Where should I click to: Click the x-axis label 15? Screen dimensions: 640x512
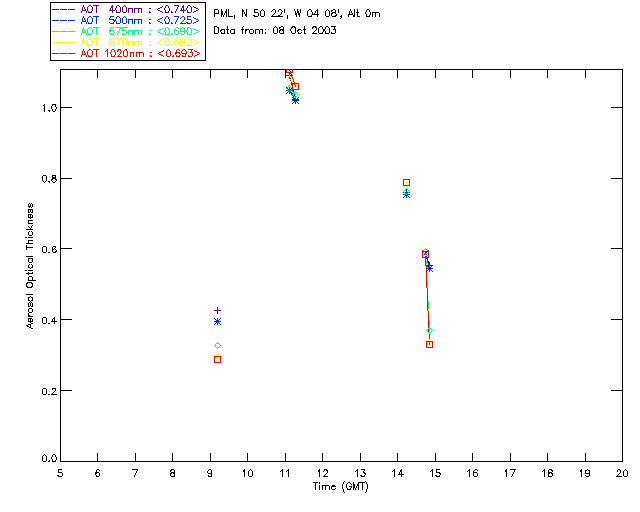[x=435, y=473]
